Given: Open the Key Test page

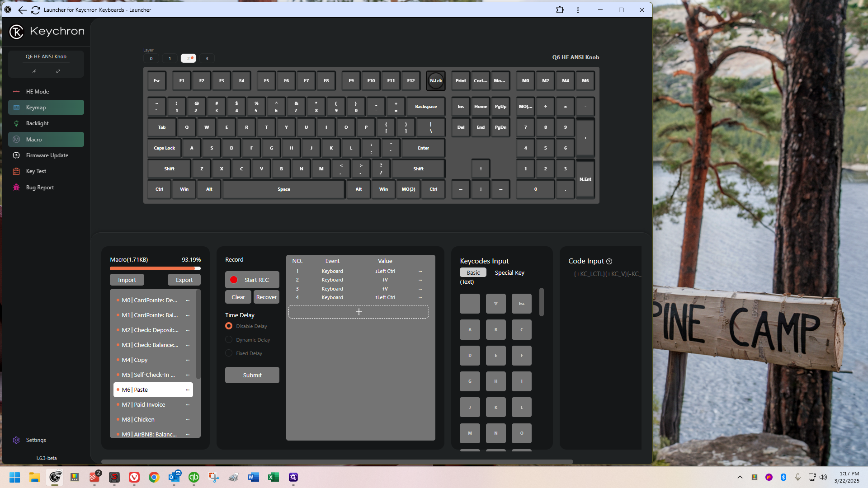Looking at the screenshot, I should coord(36,171).
